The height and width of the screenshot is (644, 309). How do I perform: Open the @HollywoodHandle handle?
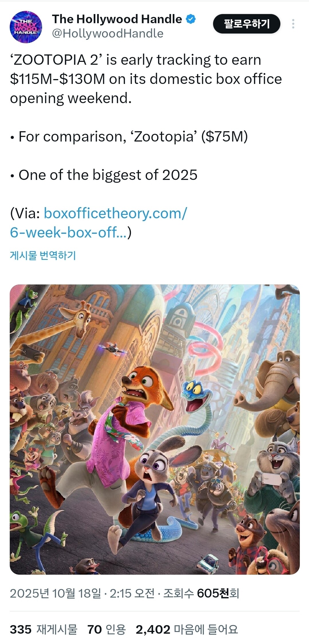pos(108,34)
